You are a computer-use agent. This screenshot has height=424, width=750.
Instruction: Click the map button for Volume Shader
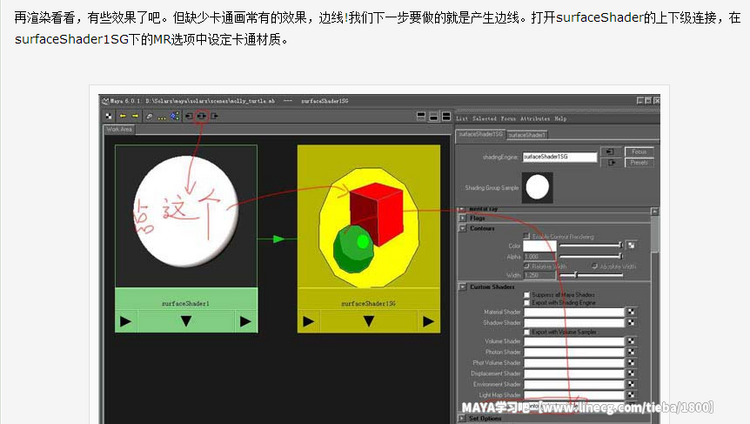point(631,341)
